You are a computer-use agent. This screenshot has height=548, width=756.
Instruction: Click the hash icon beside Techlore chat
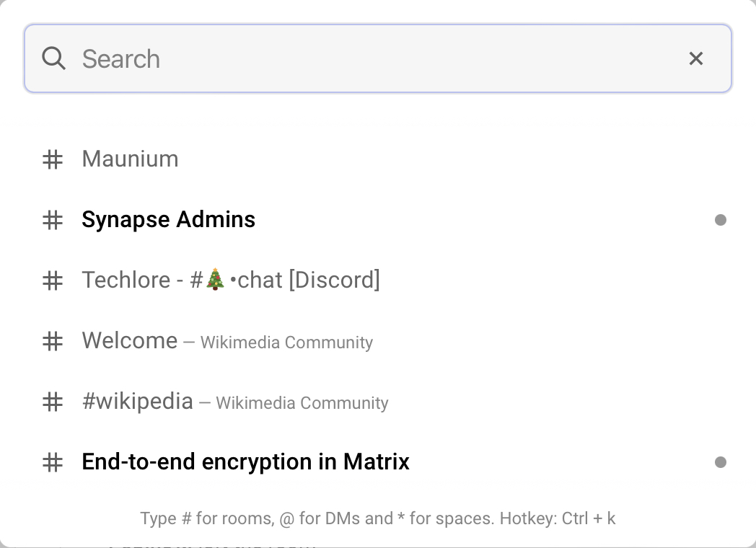(53, 280)
